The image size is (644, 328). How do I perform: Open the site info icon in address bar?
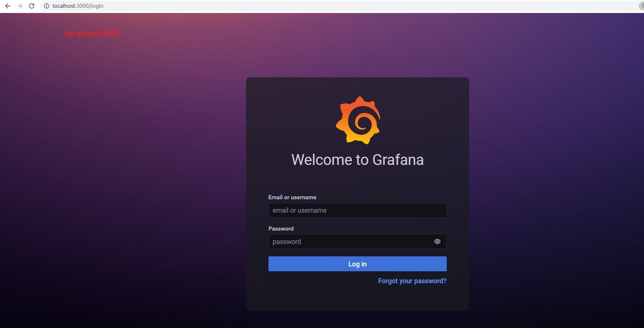(47, 6)
